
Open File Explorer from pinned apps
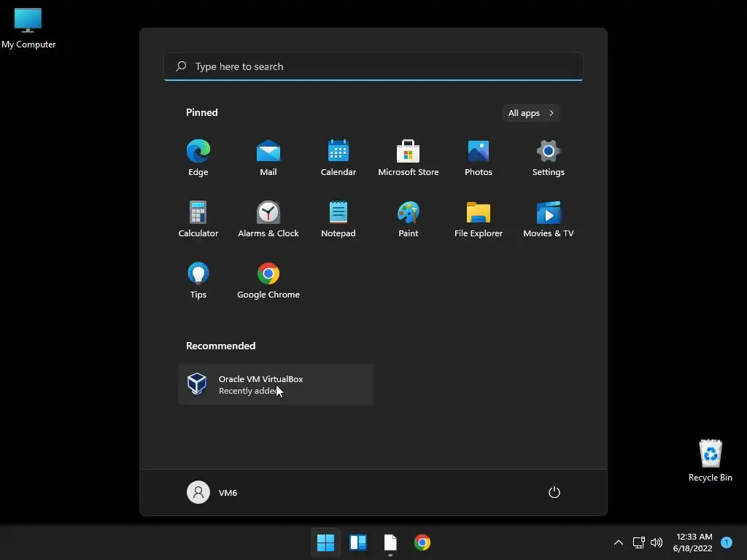[x=479, y=219]
